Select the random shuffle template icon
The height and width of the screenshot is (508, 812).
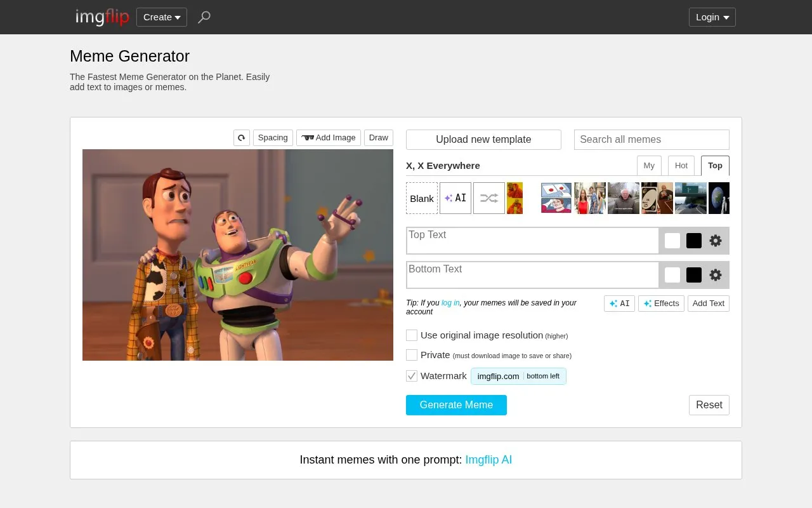click(489, 198)
